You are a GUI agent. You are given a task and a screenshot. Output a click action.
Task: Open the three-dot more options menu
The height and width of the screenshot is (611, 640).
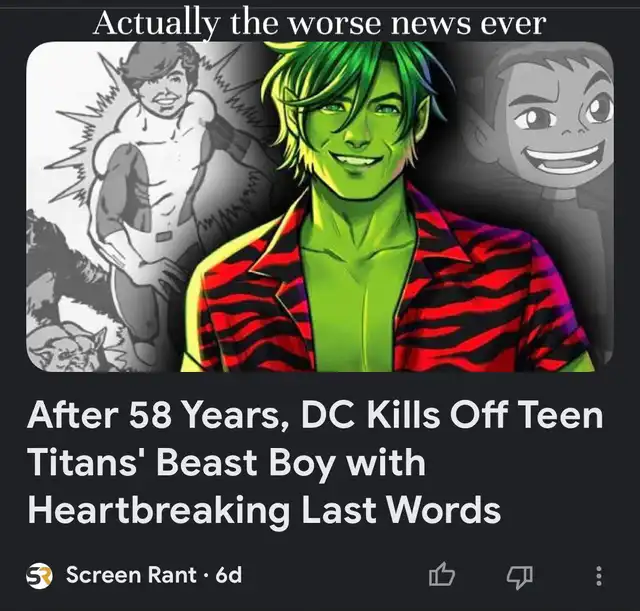(x=598, y=575)
